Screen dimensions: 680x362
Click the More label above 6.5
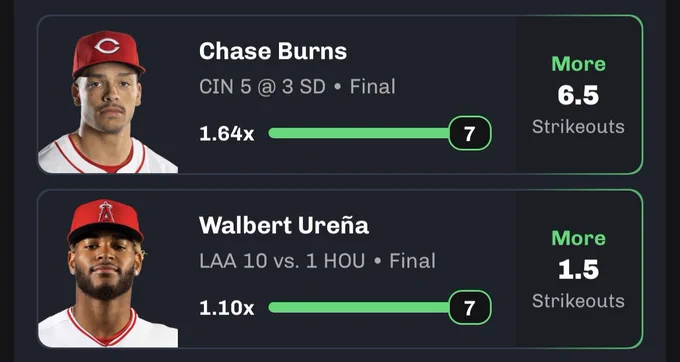(x=579, y=64)
